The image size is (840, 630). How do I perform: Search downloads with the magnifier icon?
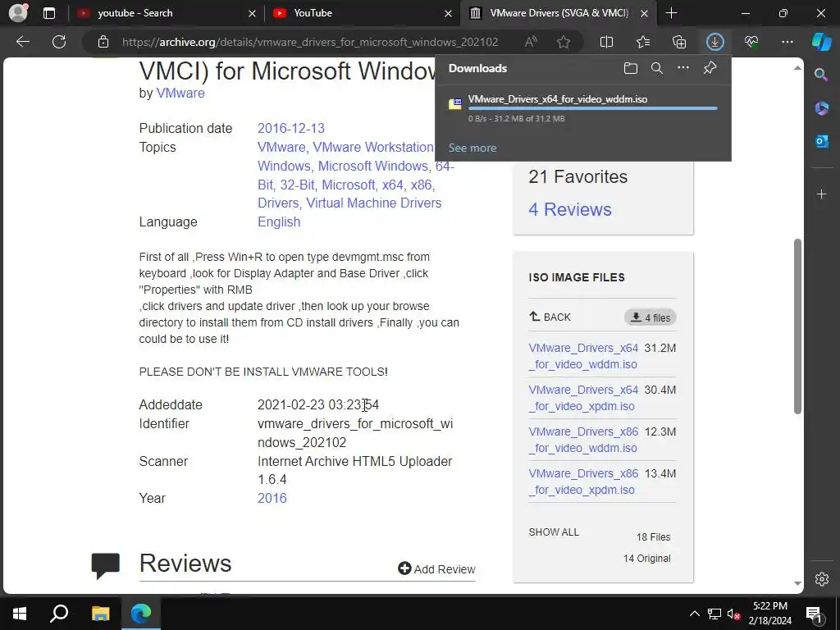pyautogui.click(x=657, y=68)
